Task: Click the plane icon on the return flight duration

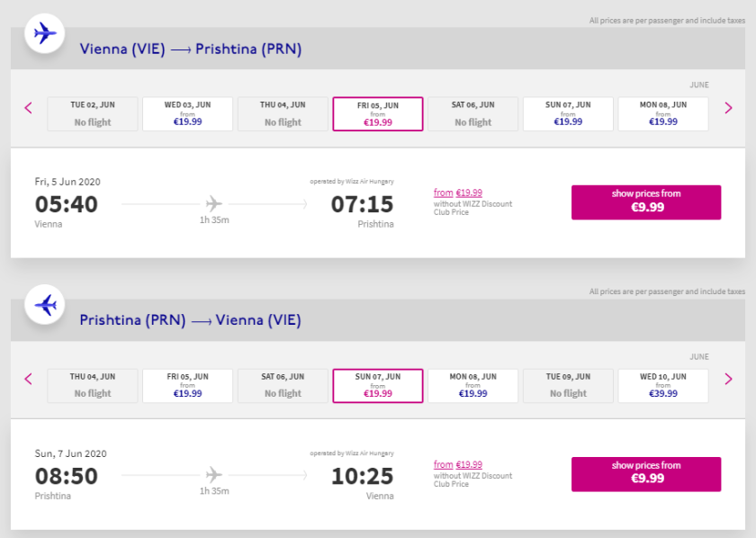Action: pos(213,474)
